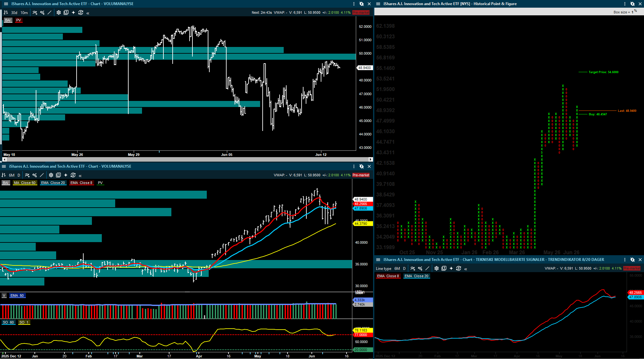
Task: Select the trend line tool in the 6M VOLUMANALYSE chart
Action: 42,175
